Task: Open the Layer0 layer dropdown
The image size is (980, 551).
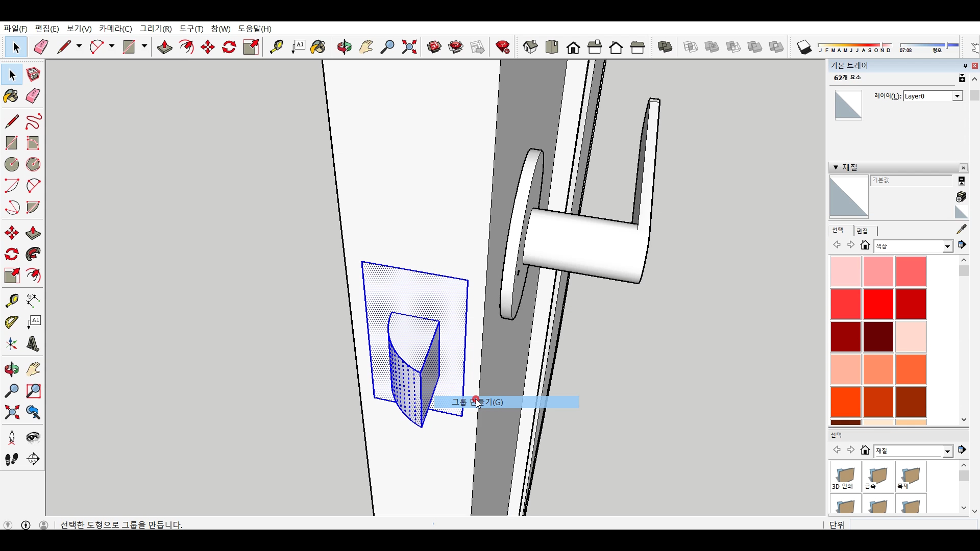Action: pyautogui.click(x=958, y=96)
